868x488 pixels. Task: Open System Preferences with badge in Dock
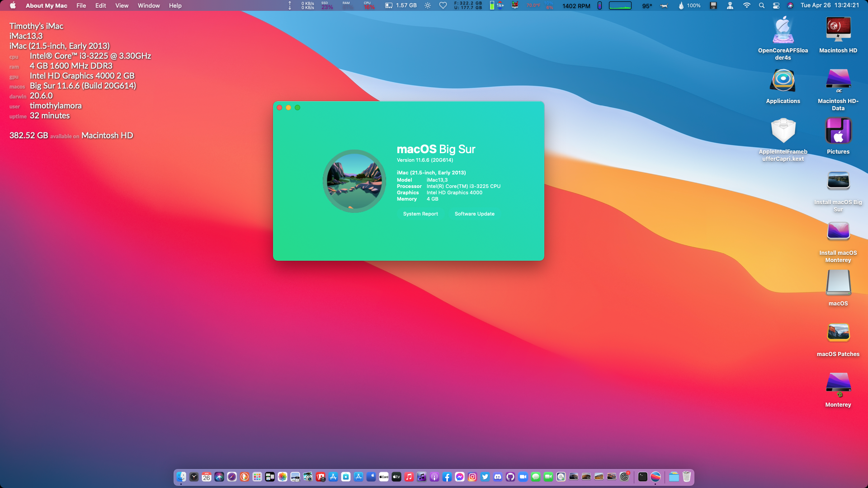click(624, 477)
